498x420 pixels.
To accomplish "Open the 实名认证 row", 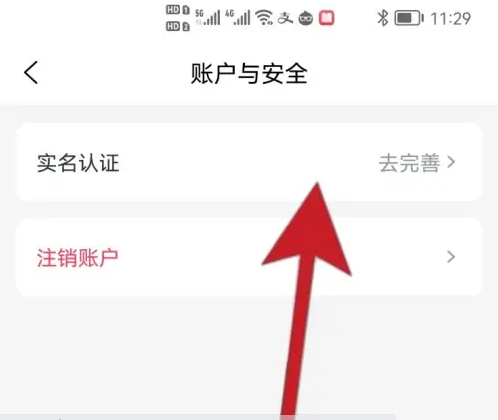I will coord(249,162).
